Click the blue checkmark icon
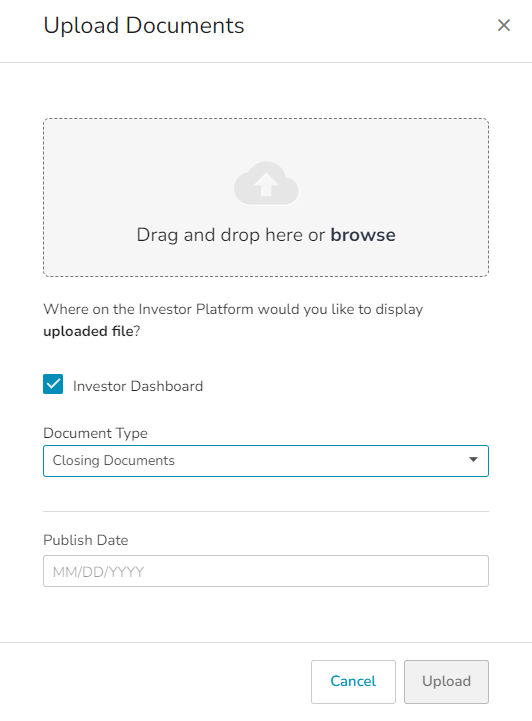The height and width of the screenshot is (721, 532). click(x=53, y=384)
